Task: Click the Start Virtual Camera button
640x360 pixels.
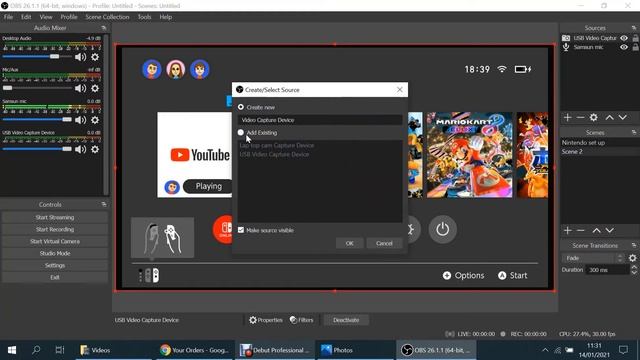Action: [55, 241]
